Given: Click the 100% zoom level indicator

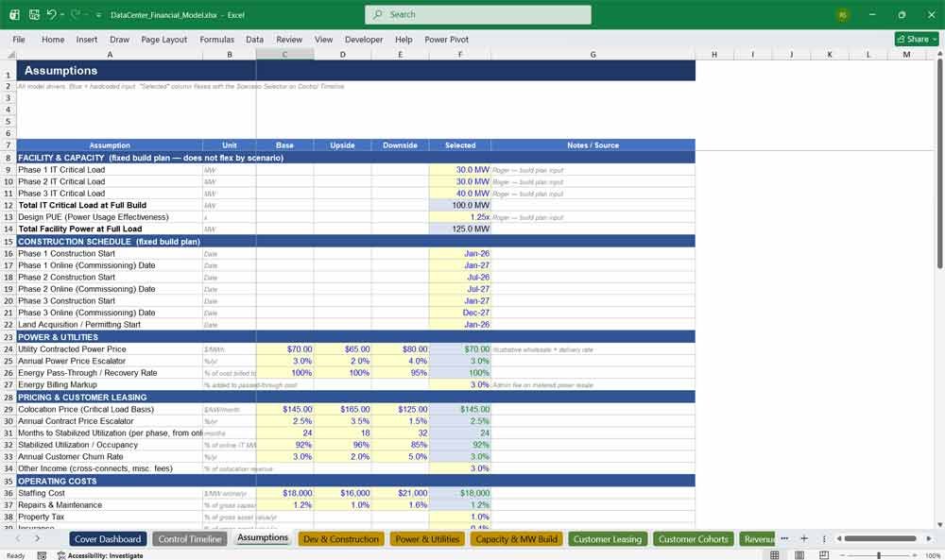Looking at the screenshot, I should tap(933, 555).
